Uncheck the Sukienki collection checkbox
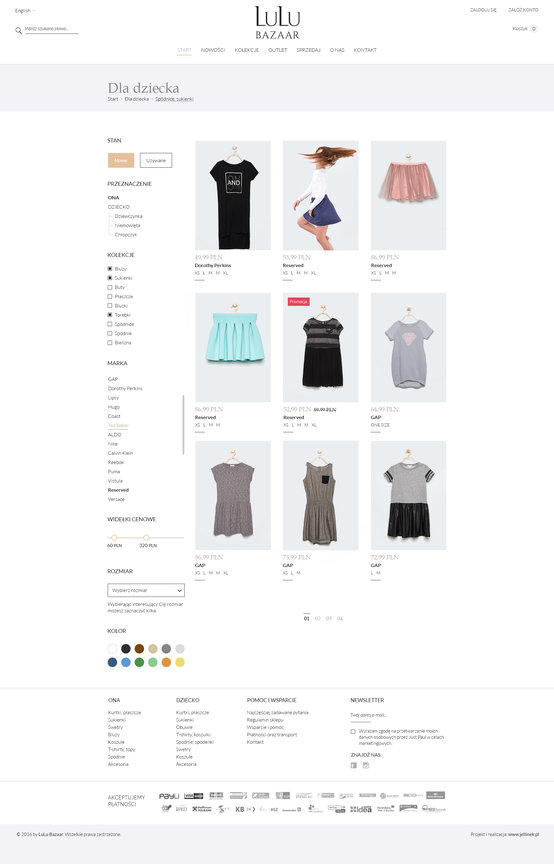This screenshot has height=864, width=554. tap(110, 278)
